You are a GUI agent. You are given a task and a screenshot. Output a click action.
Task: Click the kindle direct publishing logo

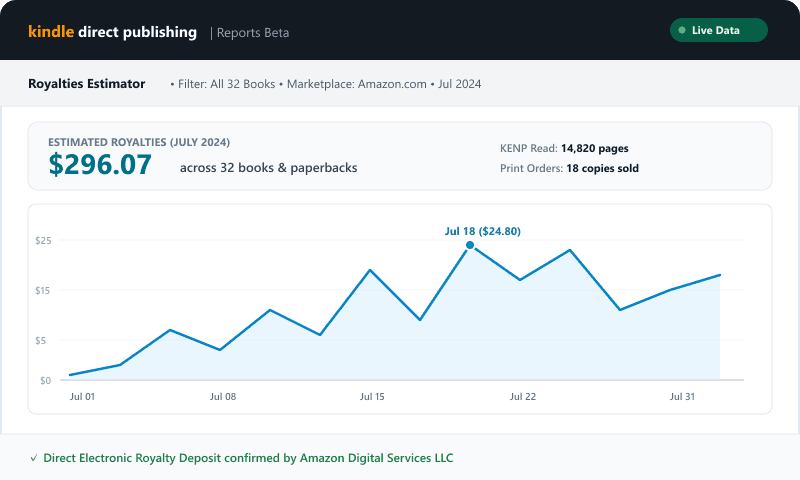(x=112, y=32)
